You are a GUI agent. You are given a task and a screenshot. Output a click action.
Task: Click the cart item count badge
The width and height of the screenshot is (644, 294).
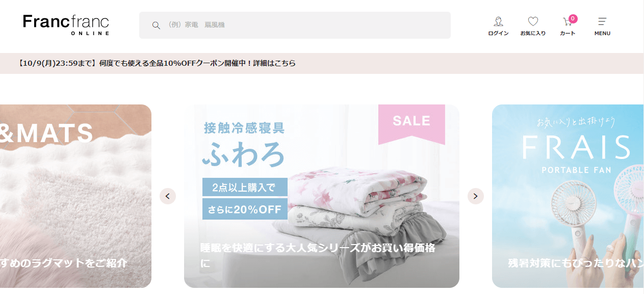click(573, 19)
